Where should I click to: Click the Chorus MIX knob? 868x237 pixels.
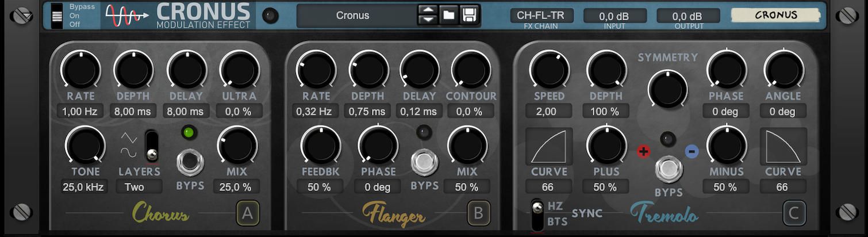tap(236, 144)
